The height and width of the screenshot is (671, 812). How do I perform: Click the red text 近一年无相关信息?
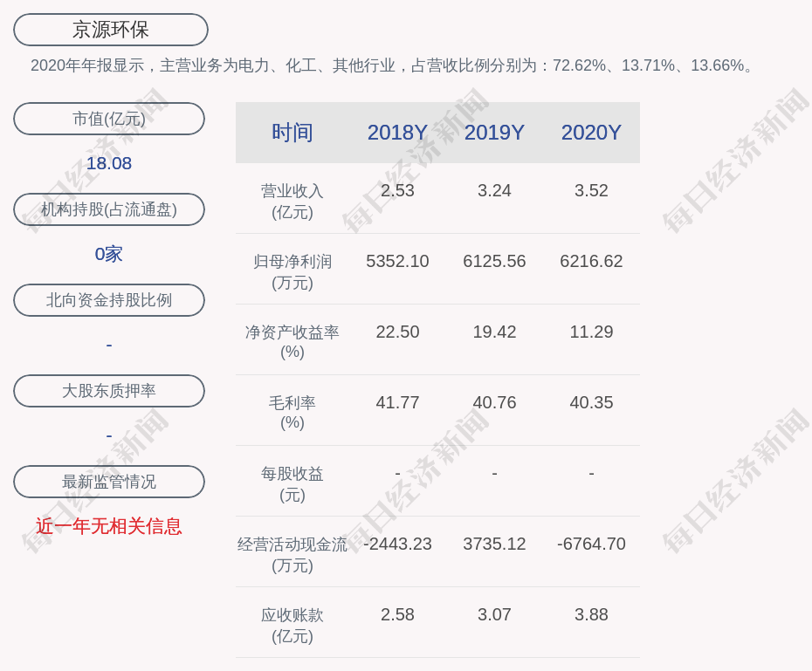point(109,527)
